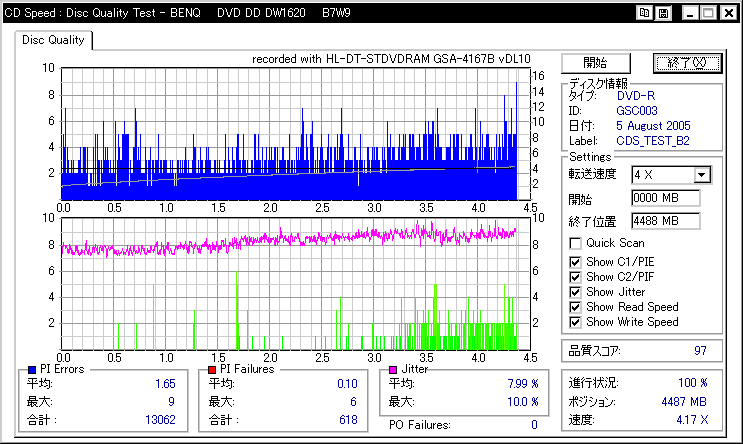Click the blue PI Errors color swatch
The width and height of the screenshot is (743, 444).
coord(32,370)
